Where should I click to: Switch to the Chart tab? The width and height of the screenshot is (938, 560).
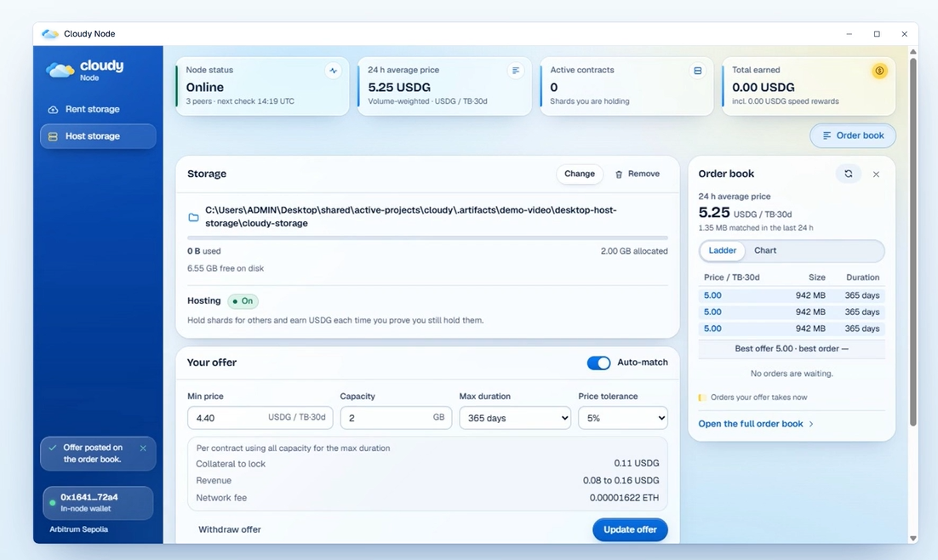(765, 251)
